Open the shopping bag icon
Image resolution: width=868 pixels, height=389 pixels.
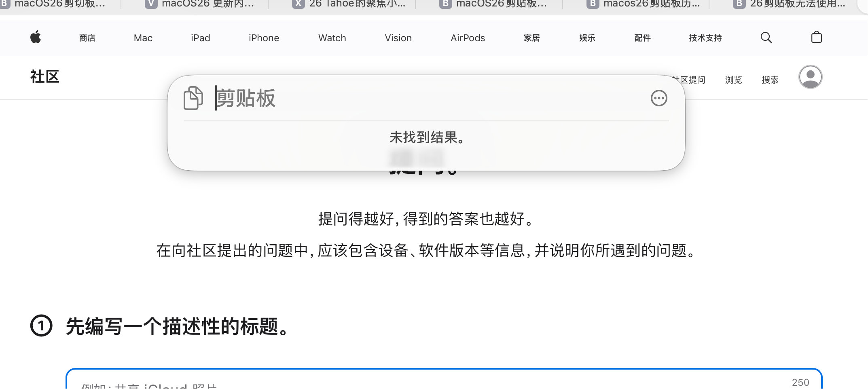tap(816, 38)
